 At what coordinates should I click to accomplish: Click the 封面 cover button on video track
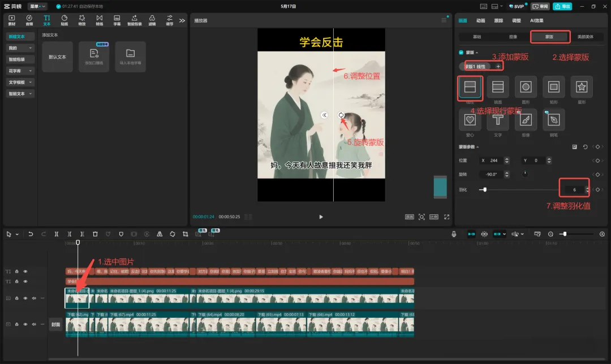tap(55, 324)
